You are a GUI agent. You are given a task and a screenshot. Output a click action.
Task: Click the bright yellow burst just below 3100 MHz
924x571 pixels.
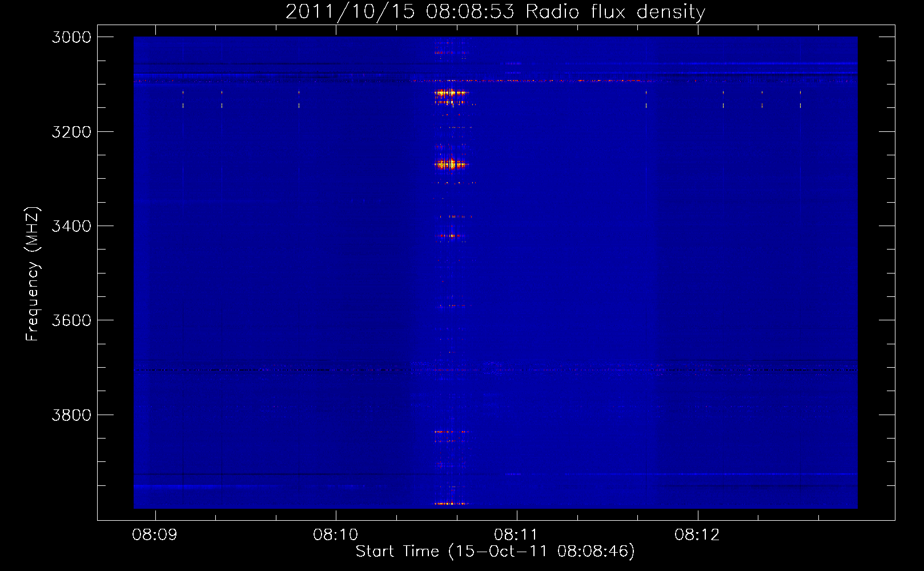click(451, 93)
